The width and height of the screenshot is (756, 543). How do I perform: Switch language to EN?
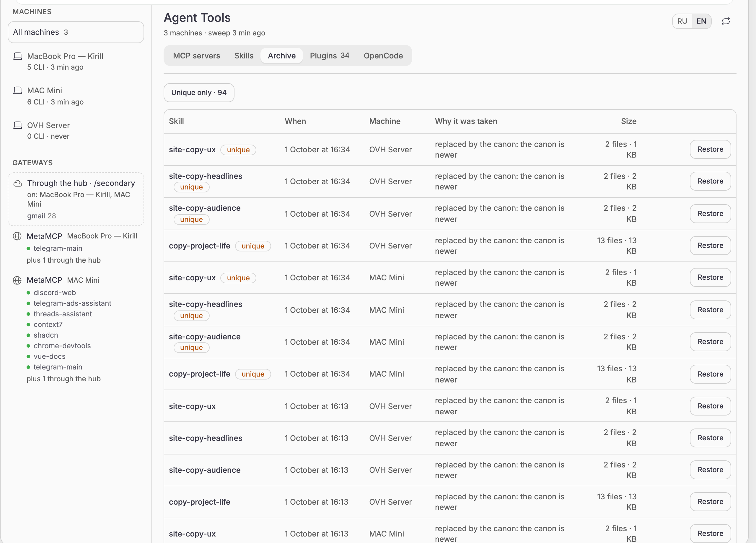tap(701, 21)
